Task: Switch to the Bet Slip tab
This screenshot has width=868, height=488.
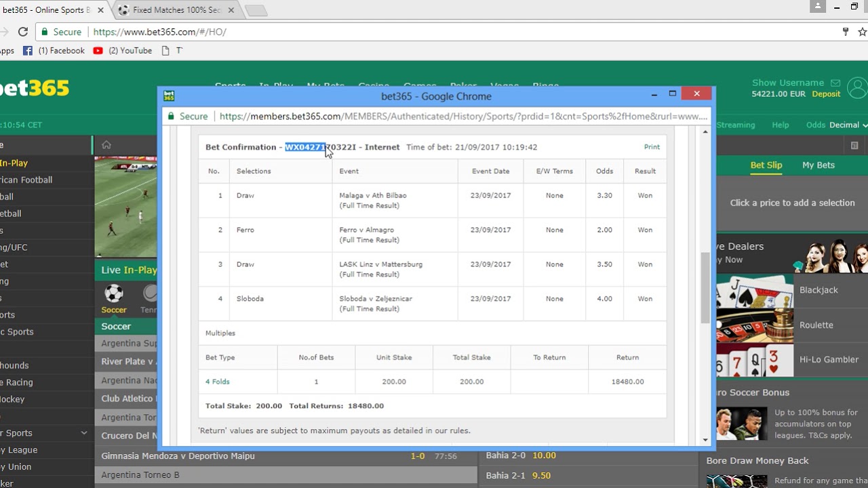Action: (766, 165)
